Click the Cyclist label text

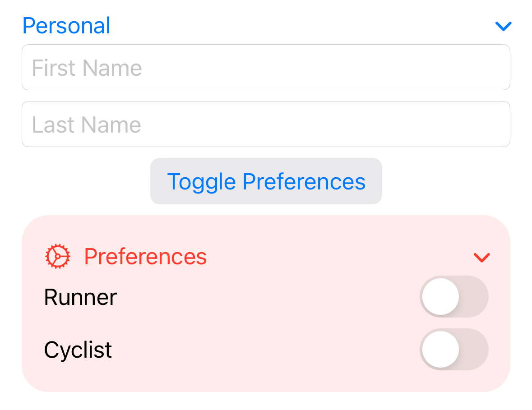point(78,350)
